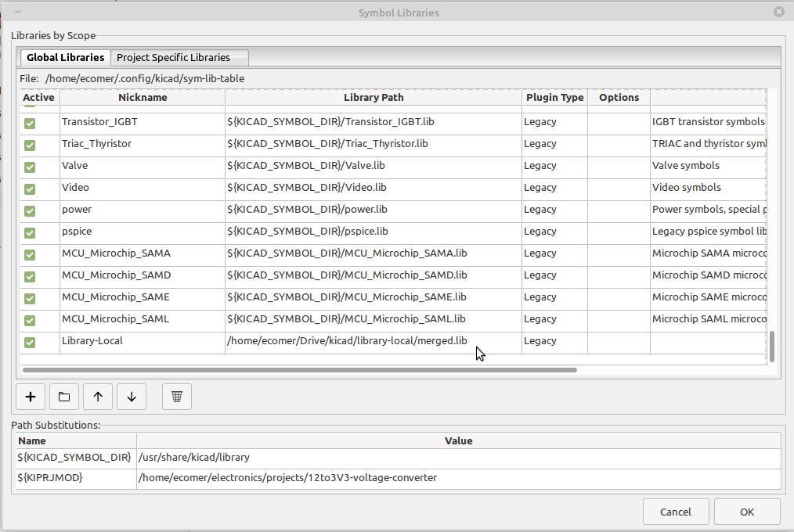The image size is (794, 532).
Task: Move selected library down with the arrow icon
Action: [132, 397]
